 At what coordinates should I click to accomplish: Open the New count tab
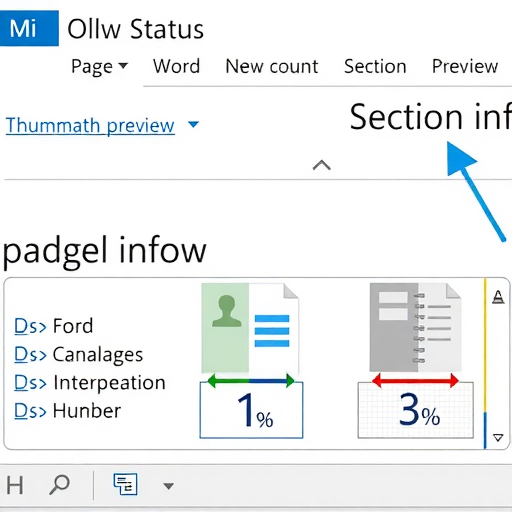tap(272, 66)
